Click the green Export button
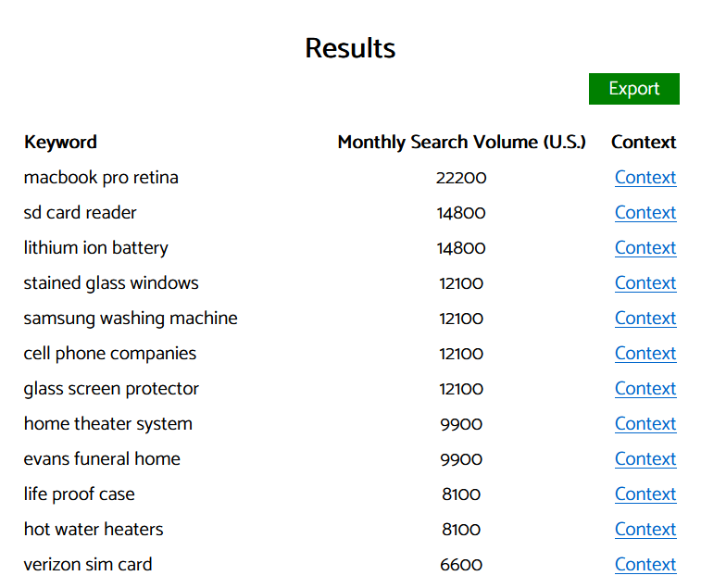 tap(633, 89)
